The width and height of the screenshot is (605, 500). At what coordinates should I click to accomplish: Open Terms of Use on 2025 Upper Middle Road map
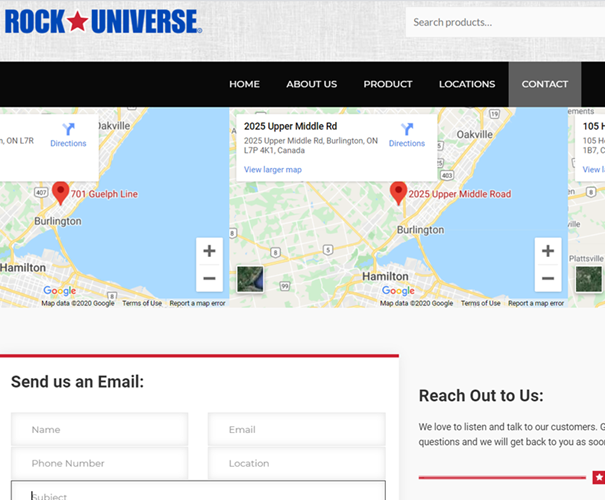point(481,303)
